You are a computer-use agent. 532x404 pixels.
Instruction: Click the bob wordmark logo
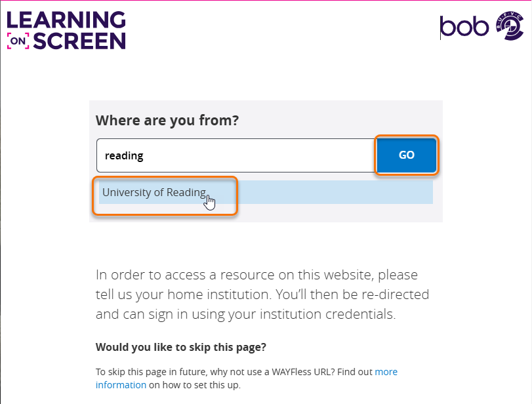pyautogui.click(x=465, y=26)
